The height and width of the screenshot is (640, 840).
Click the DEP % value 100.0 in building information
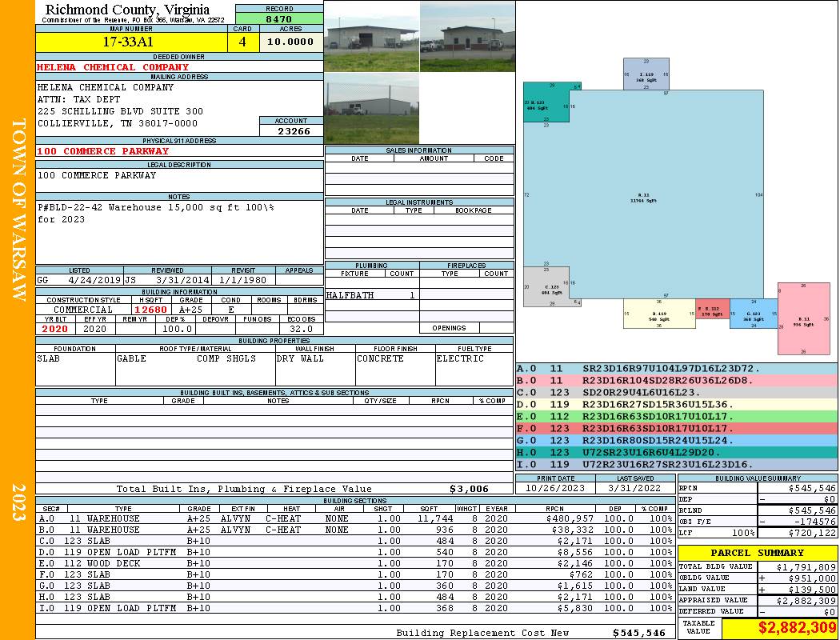[x=177, y=328]
